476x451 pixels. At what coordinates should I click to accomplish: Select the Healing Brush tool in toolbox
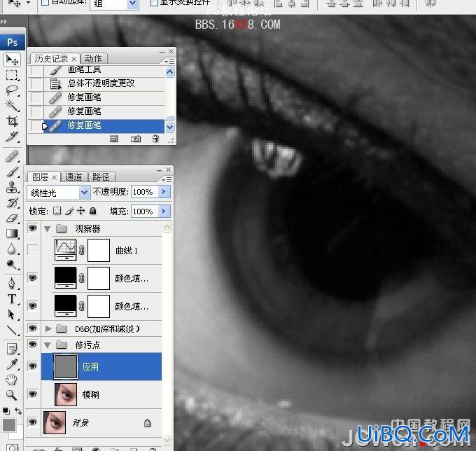(x=12, y=156)
